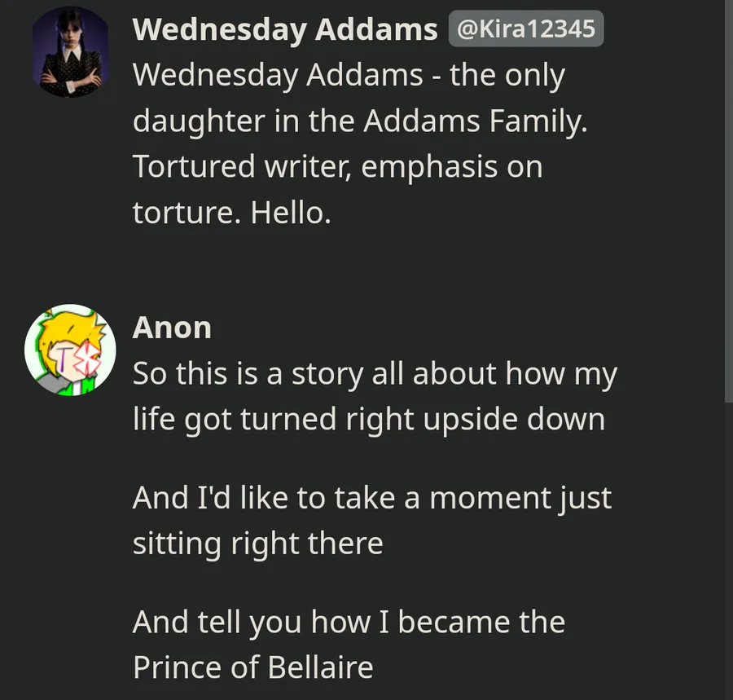
Task: Click Anon's cartoon avatar picture
Action: pos(70,350)
